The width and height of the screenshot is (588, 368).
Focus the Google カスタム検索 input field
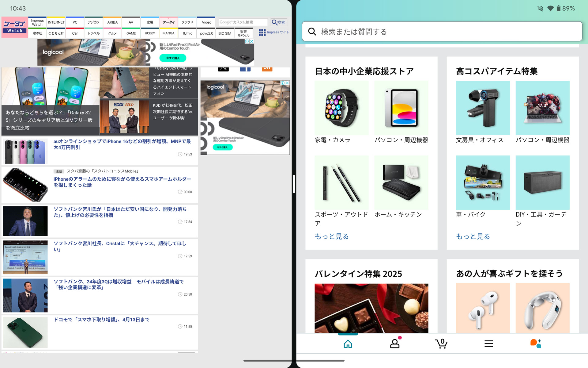click(x=243, y=22)
